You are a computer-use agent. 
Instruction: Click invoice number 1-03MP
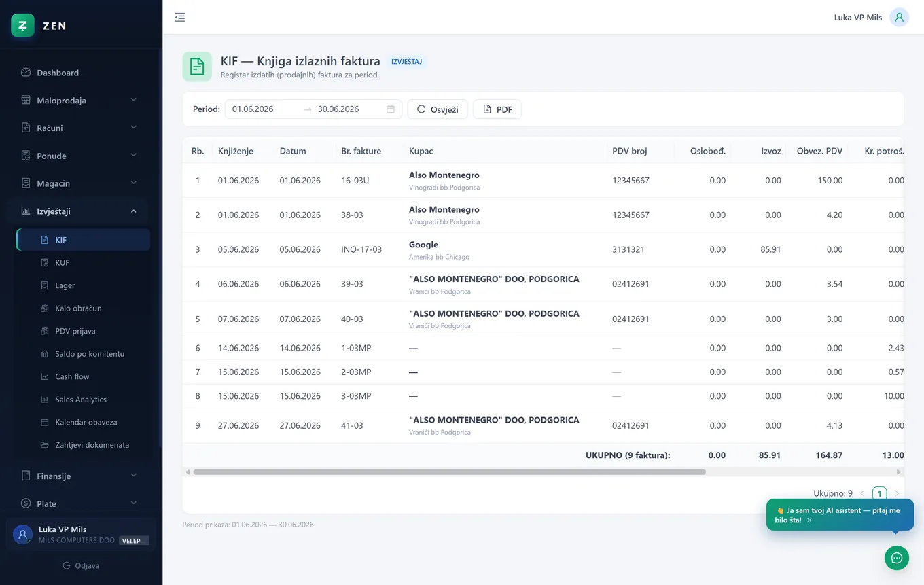(356, 348)
